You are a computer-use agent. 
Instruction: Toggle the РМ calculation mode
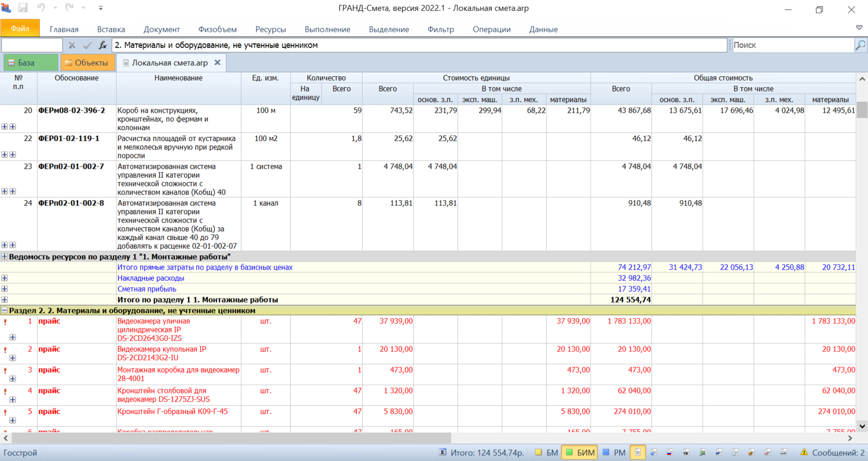tap(613, 452)
